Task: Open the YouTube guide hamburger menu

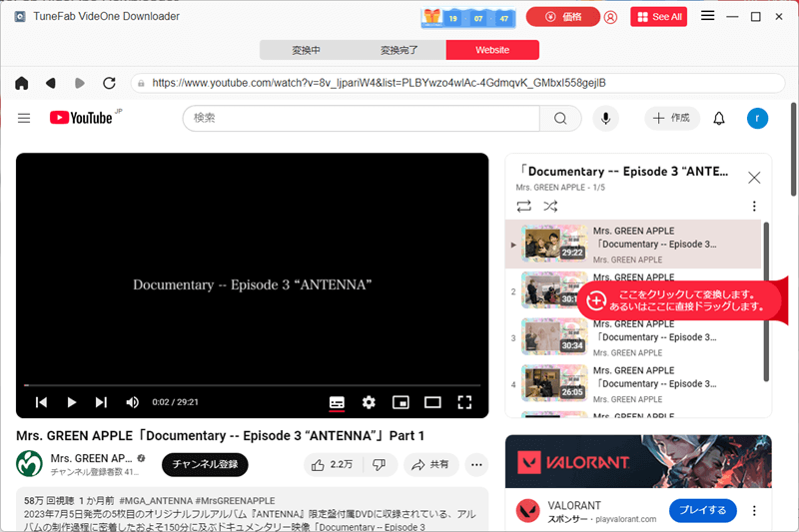Action: [24, 118]
